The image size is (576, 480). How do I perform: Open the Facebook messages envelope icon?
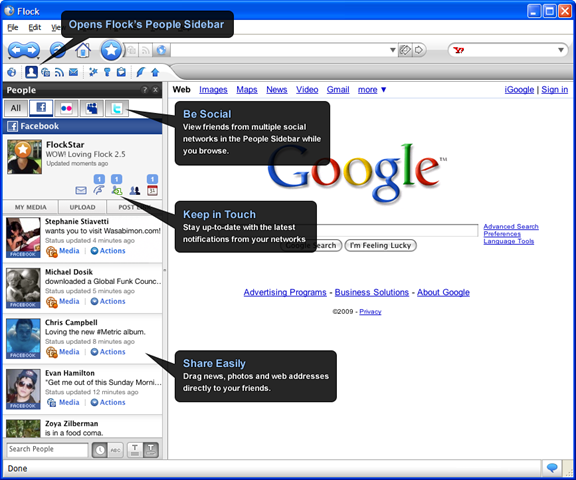tap(81, 190)
